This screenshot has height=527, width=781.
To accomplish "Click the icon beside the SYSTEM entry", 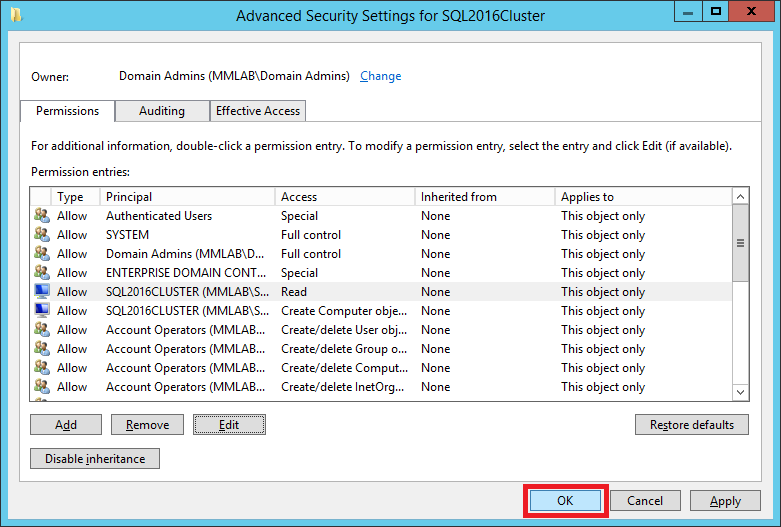I will click(41, 235).
